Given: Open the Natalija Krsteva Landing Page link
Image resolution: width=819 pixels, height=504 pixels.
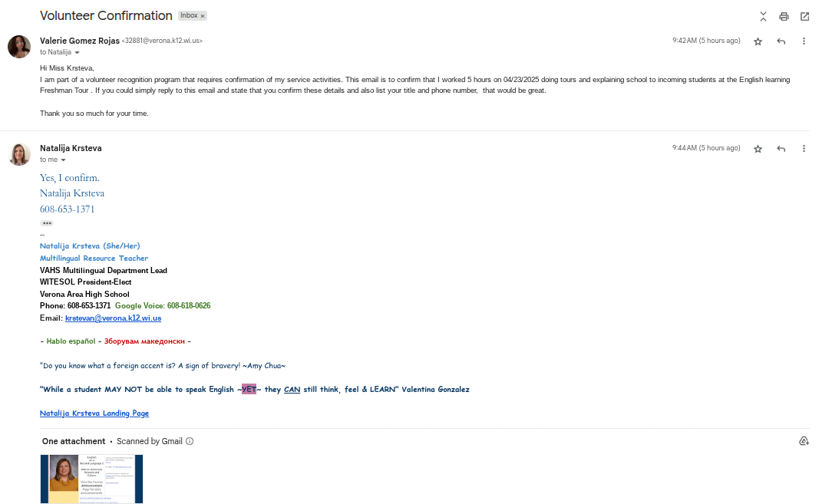Looking at the screenshot, I should point(94,413).
